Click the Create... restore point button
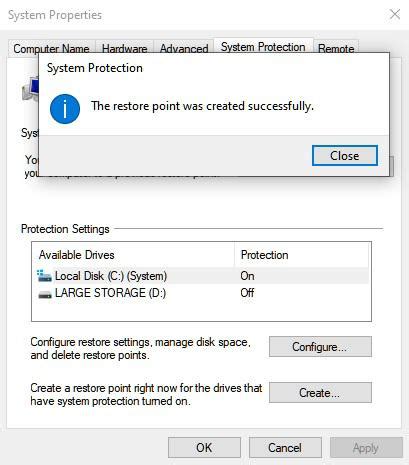 [x=320, y=393]
